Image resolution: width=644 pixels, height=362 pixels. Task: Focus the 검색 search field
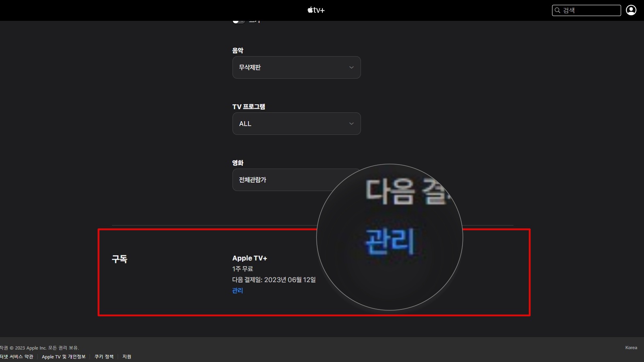point(586,10)
